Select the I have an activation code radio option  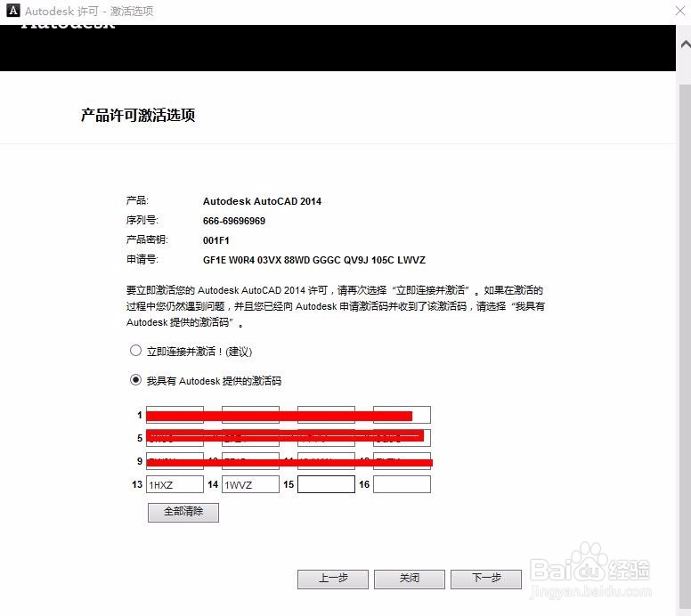pyautogui.click(x=135, y=380)
